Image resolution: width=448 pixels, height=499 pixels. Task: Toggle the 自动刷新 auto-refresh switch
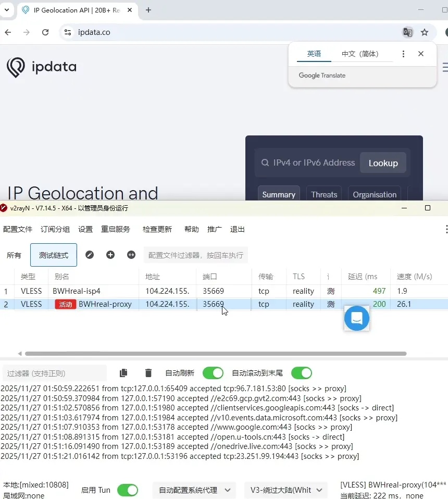tap(213, 373)
